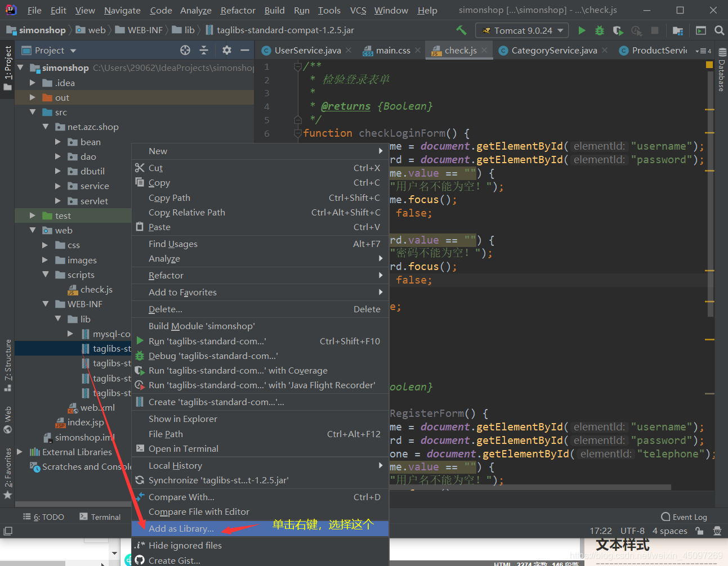This screenshot has height=566, width=728.
Task: Open the TODO tool window
Action: click(44, 517)
